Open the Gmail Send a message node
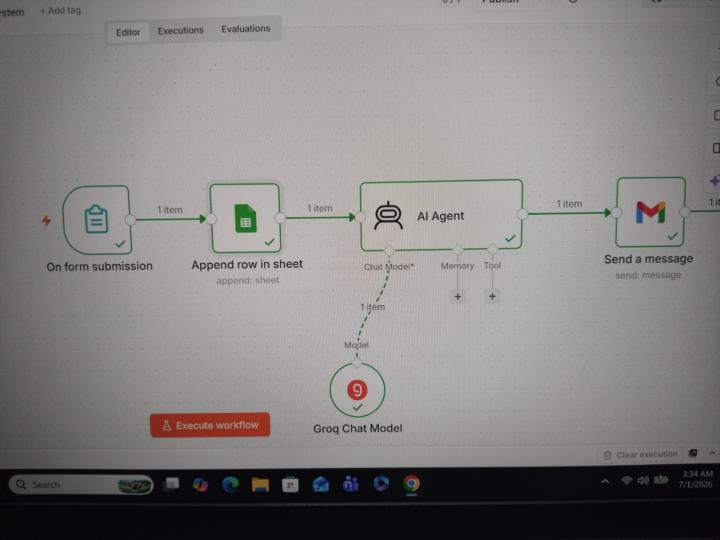 click(x=651, y=212)
